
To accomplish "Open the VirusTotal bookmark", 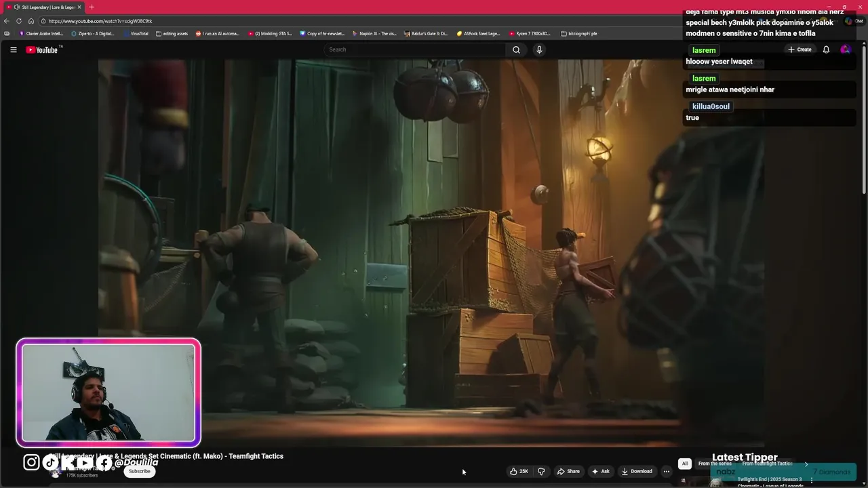I will (136, 33).
